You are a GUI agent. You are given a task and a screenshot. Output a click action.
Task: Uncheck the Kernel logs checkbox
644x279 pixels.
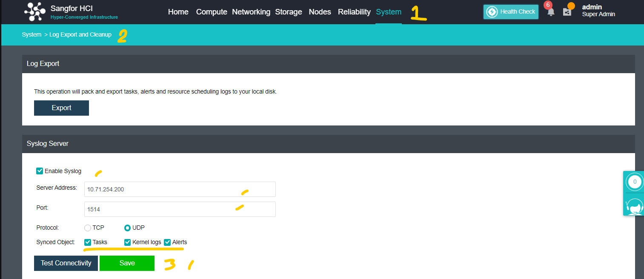tap(127, 242)
